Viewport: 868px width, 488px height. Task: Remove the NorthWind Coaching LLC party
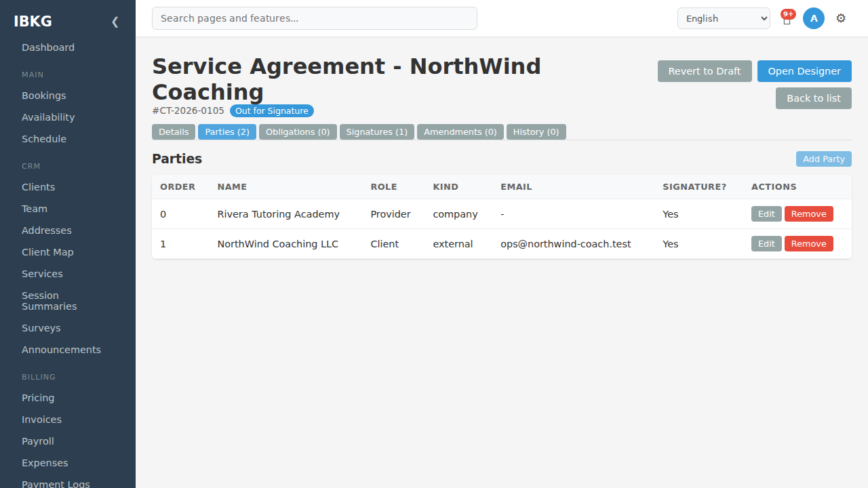809,244
